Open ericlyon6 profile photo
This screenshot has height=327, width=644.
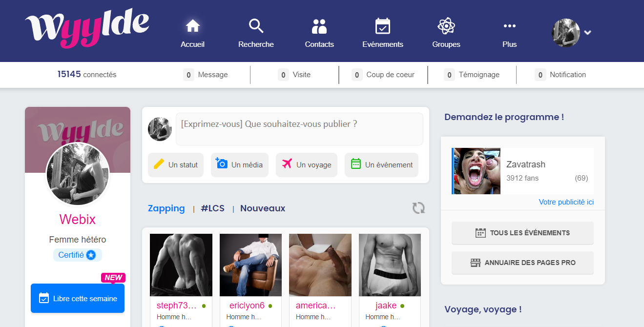click(251, 265)
